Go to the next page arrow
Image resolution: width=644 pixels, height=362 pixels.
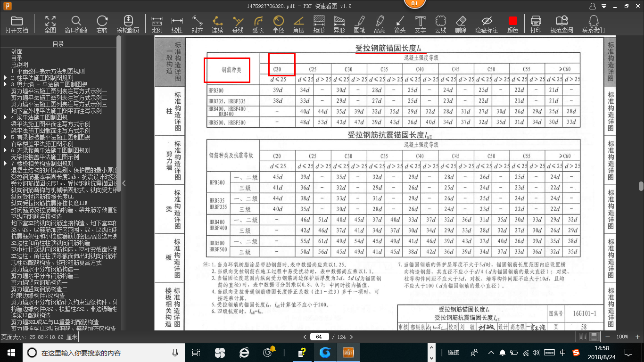[x=351, y=337]
